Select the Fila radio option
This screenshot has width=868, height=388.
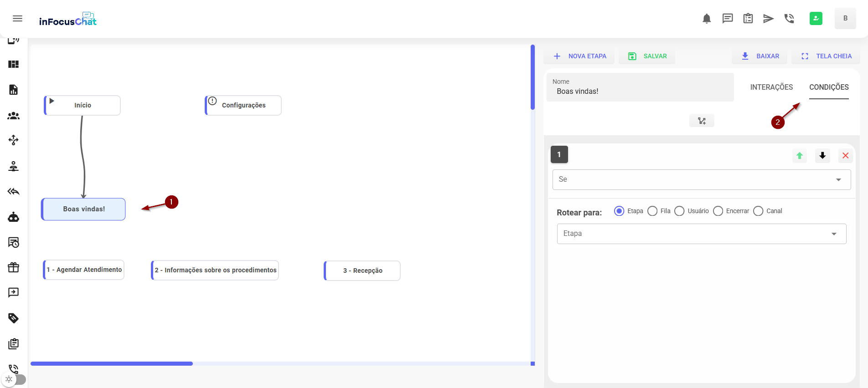[652, 211]
